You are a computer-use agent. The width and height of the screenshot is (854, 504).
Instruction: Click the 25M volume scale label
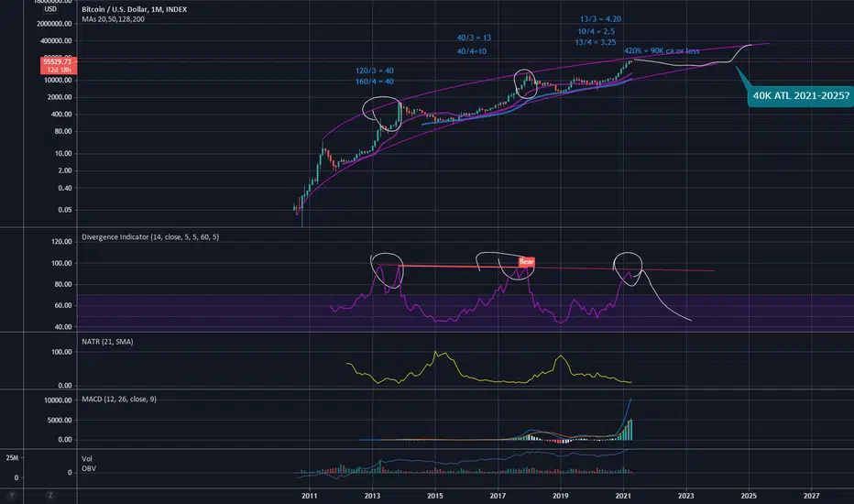click(x=12, y=457)
